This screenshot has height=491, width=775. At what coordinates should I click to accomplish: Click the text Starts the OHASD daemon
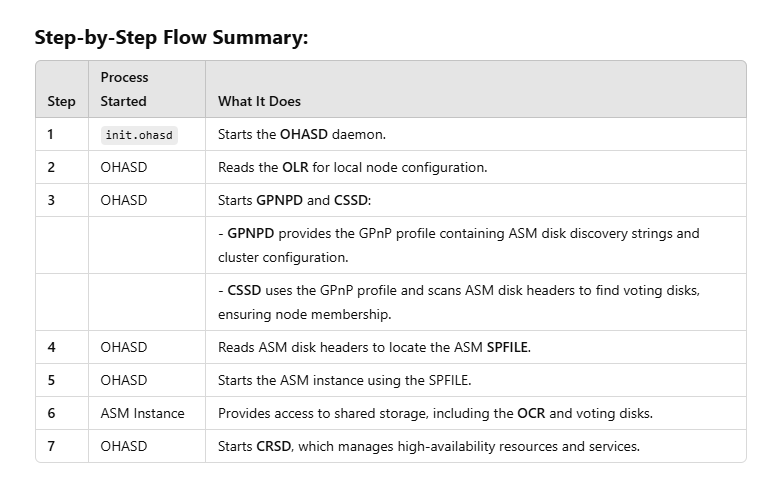pos(302,134)
